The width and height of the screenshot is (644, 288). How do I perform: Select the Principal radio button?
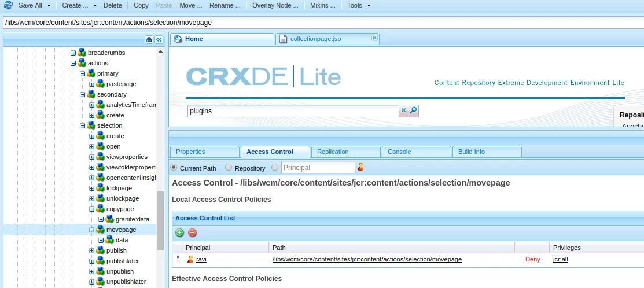[275, 167]
